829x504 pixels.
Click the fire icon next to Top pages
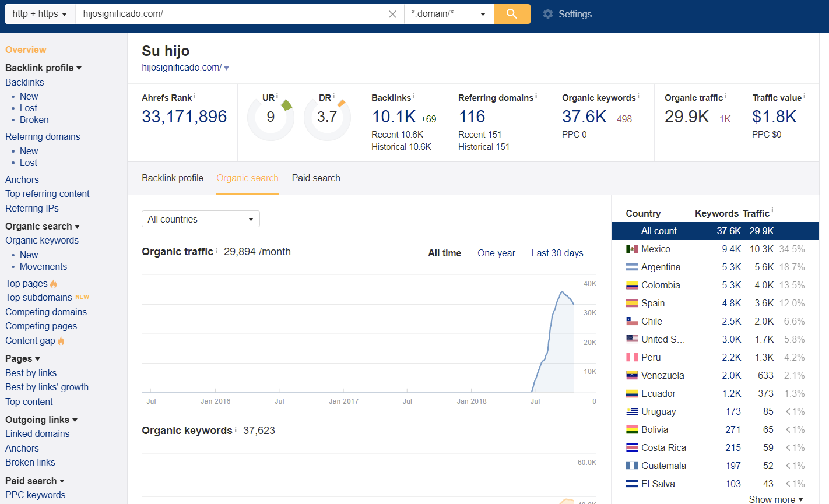pos(54,284)
